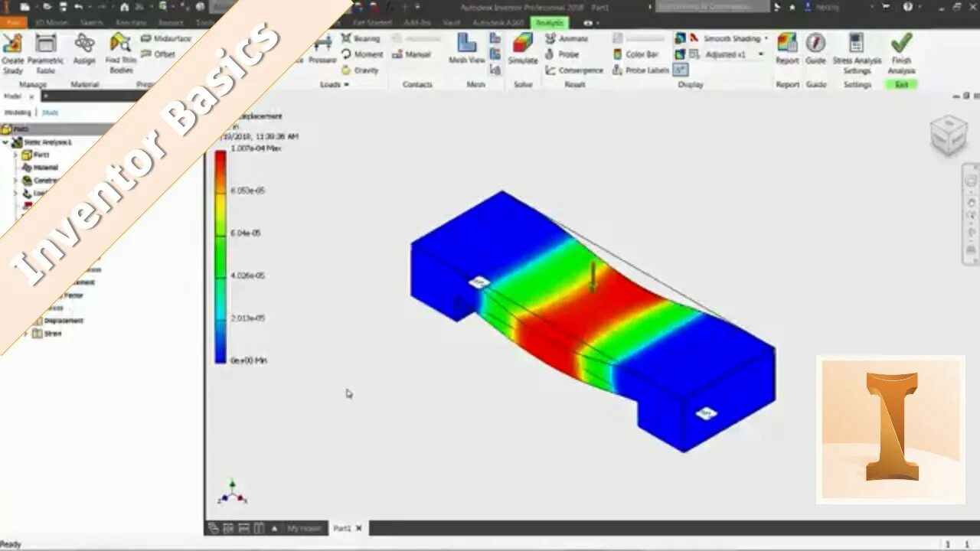Screen dimensions: 980x551
Task: Switch to the Study browser tab
Action: coord(50,112)
